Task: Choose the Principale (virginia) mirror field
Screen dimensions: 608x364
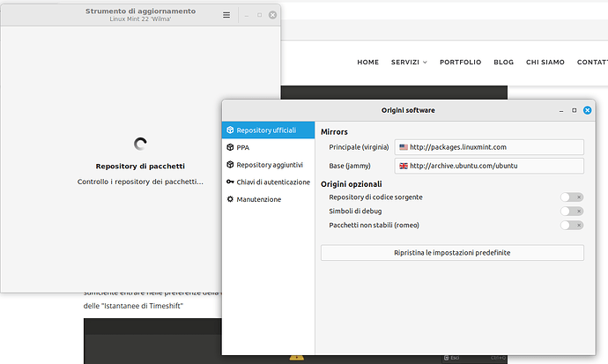Action: (489, 147)
